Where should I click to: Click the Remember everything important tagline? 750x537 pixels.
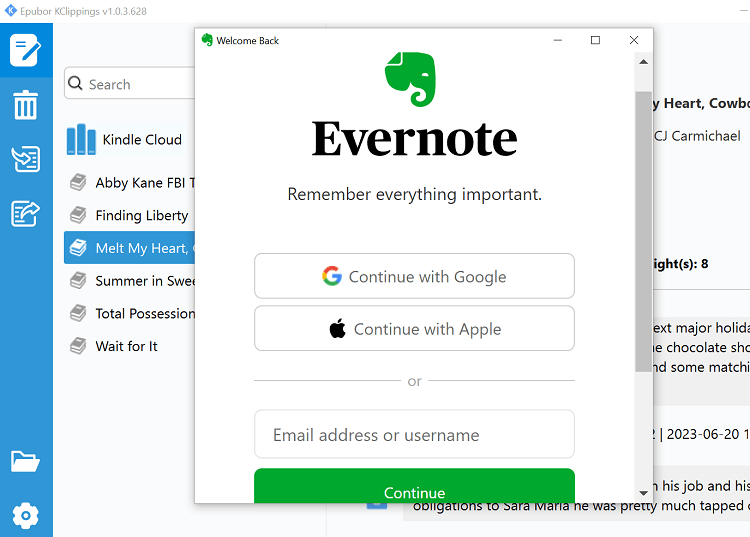(x=414, y=195)
